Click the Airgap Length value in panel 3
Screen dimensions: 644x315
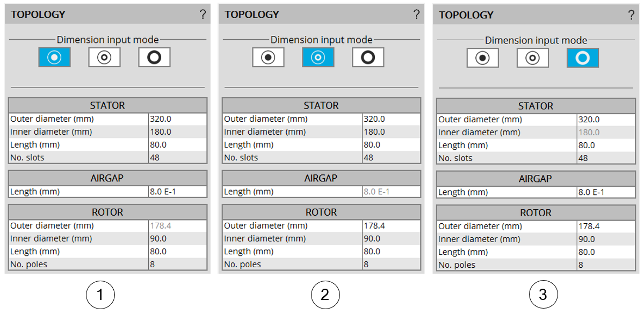(606, 192)
